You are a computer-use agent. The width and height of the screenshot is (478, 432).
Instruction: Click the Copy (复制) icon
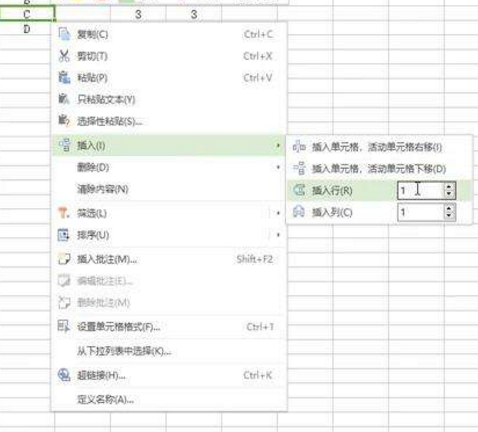pos(64,34)
